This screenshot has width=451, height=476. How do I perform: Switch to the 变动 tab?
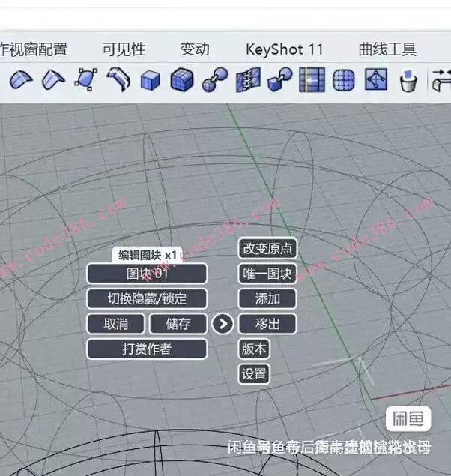point(195,49)
